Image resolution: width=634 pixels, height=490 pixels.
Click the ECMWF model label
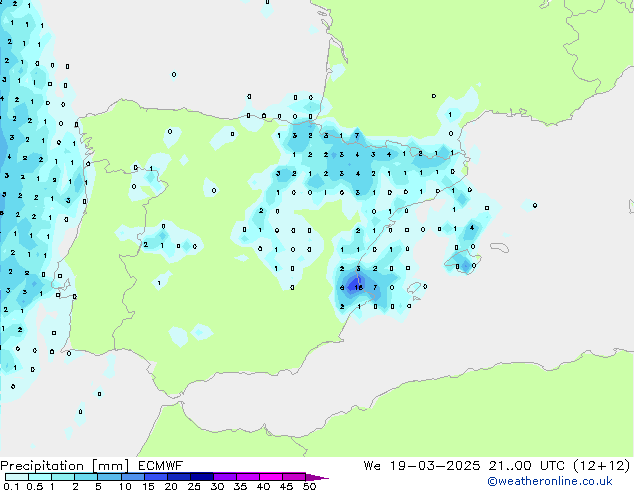tap(161, 466)
